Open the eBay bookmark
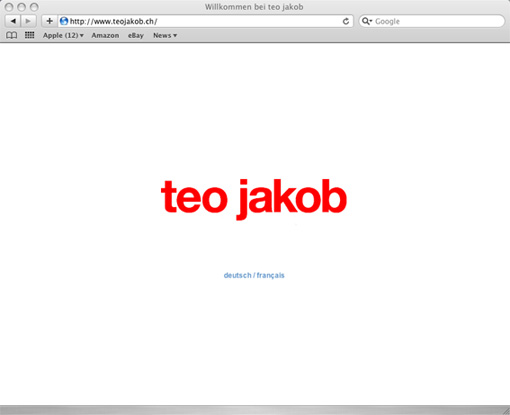510x415 pixels. pos(136,35)
